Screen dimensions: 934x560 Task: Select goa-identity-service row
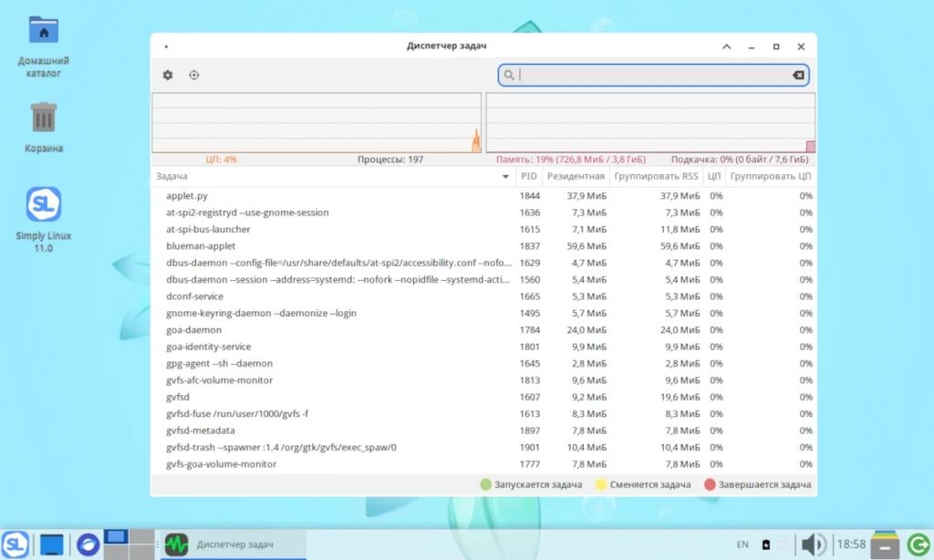point(483,347)
